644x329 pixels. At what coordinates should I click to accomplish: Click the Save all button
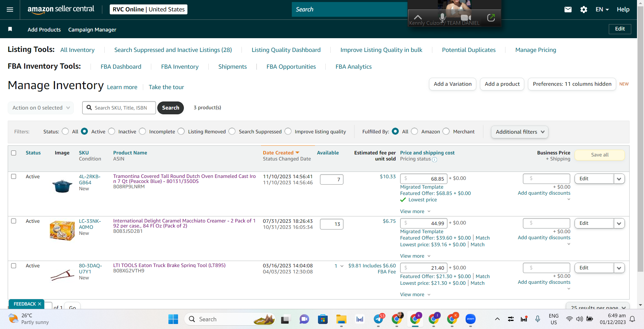600,155
